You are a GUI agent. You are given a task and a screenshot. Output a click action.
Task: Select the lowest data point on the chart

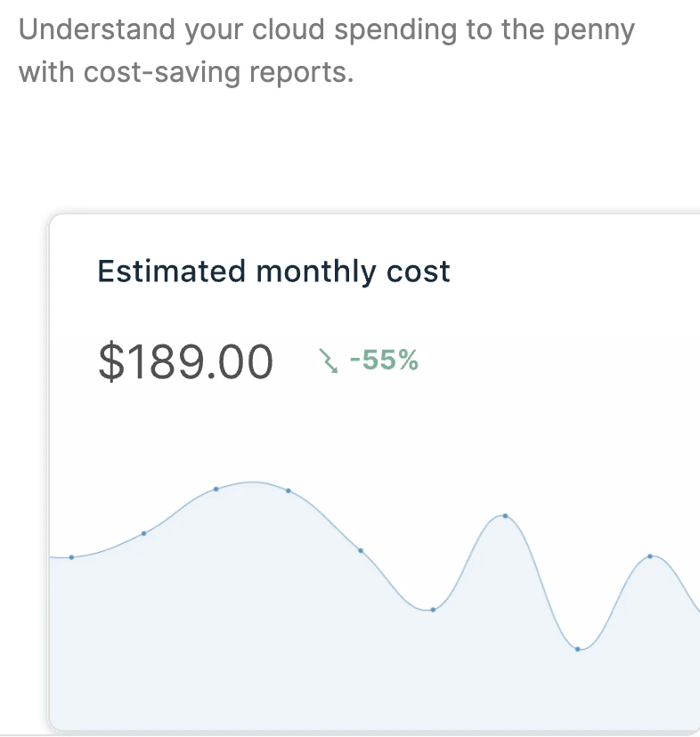578,649
